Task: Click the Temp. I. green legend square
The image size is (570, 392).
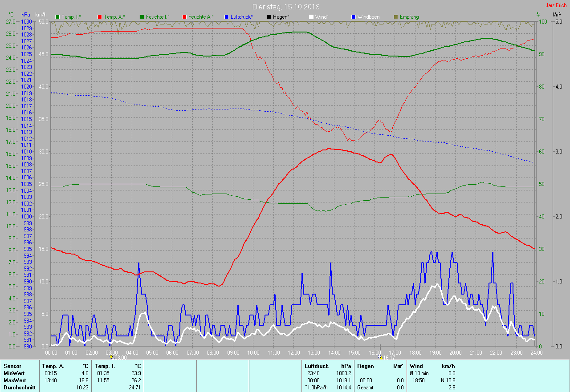Action: pos(57,17)
